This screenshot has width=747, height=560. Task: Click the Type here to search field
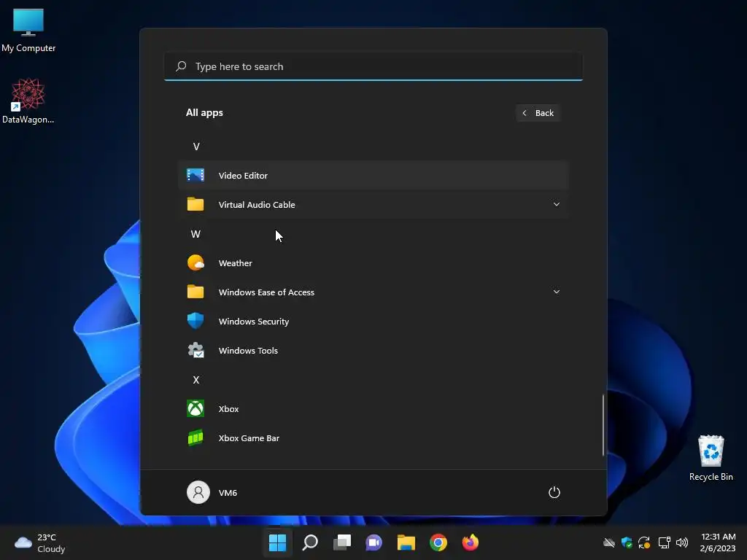click(373, 66)
